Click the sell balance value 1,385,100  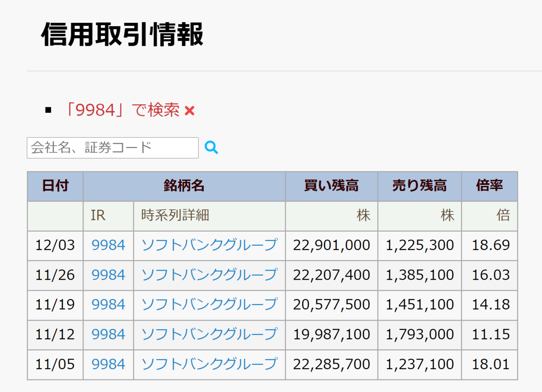(420, 275)
